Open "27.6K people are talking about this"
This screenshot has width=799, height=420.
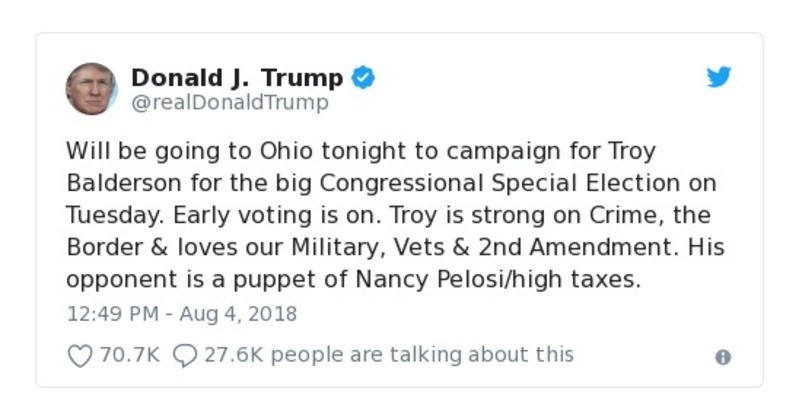(389, 354)
